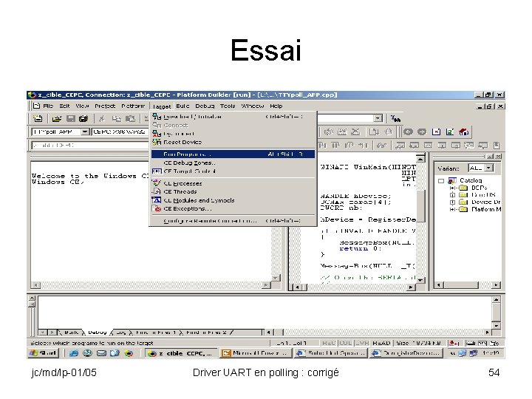Select Run Programs in Target menu

tap(233, 154)
